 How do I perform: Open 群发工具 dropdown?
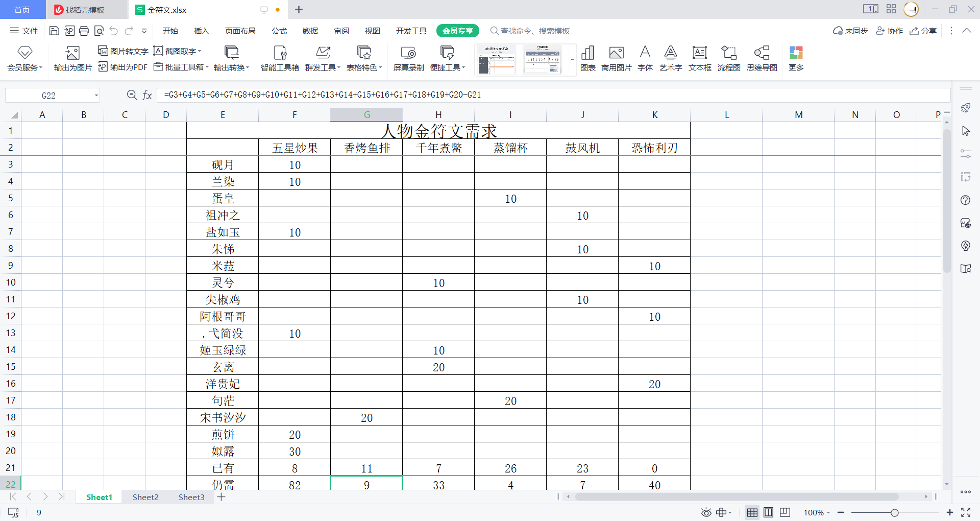[x=323, y=58]
